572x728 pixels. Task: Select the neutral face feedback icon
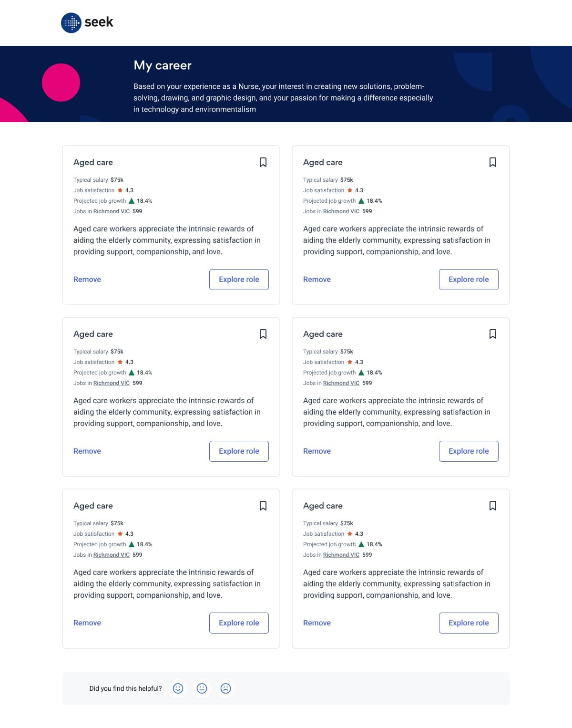pos(202,688)
